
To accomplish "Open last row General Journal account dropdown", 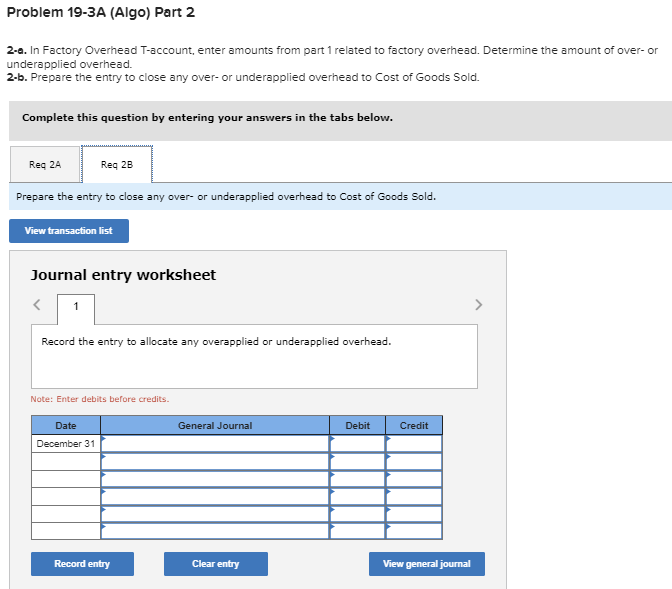I will (x=215, y=531).
